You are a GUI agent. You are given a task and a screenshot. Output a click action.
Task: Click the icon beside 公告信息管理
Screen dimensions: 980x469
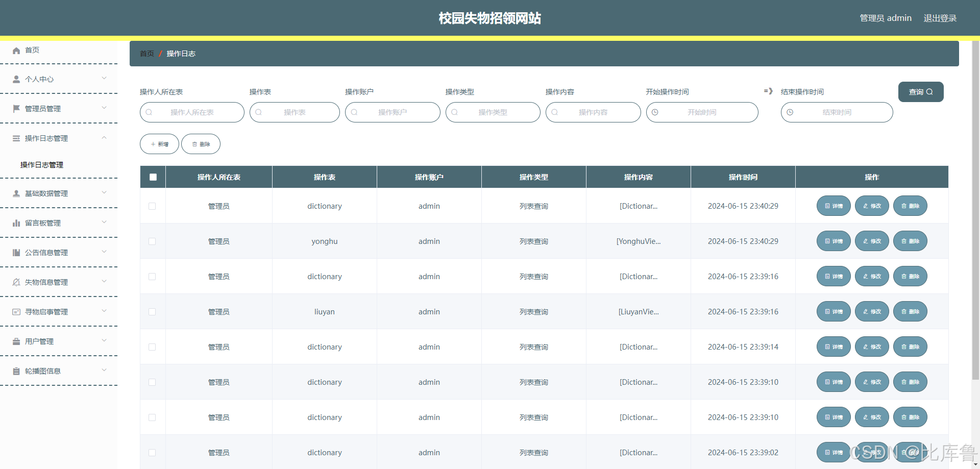(x=16, y=253)
